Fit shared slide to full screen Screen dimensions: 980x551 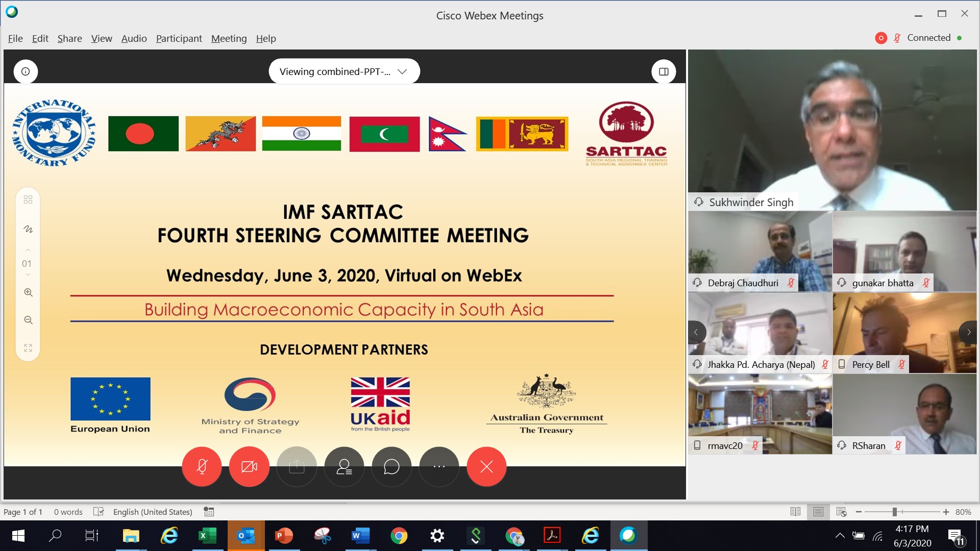[x=28, y=347]
